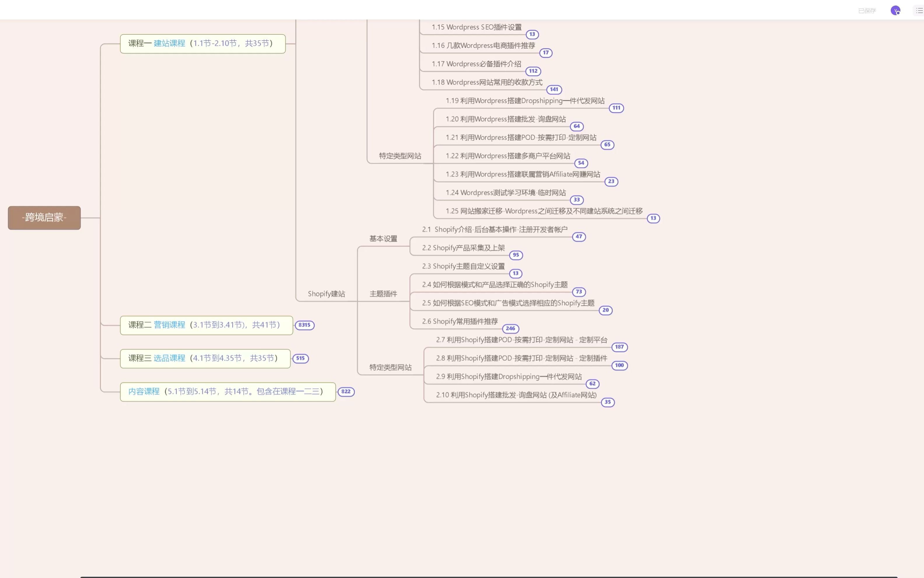The image size is (924, 578).
Task: Select node 1.16 几款Wordpress电商插件推荐
Action: (483, 45)
